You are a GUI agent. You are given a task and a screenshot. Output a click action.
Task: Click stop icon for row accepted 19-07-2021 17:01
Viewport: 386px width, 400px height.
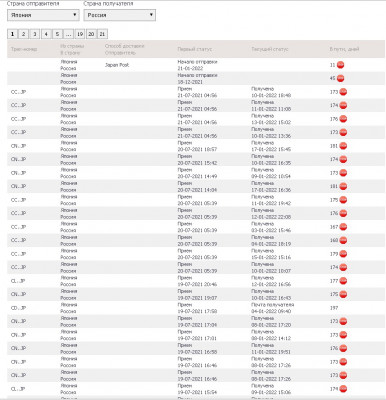[x=343, y=335]
